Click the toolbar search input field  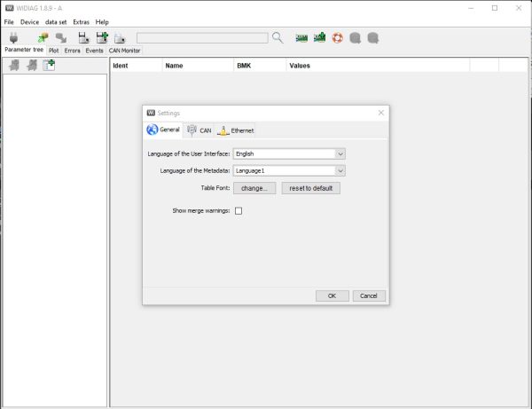[x=202, y=38]
